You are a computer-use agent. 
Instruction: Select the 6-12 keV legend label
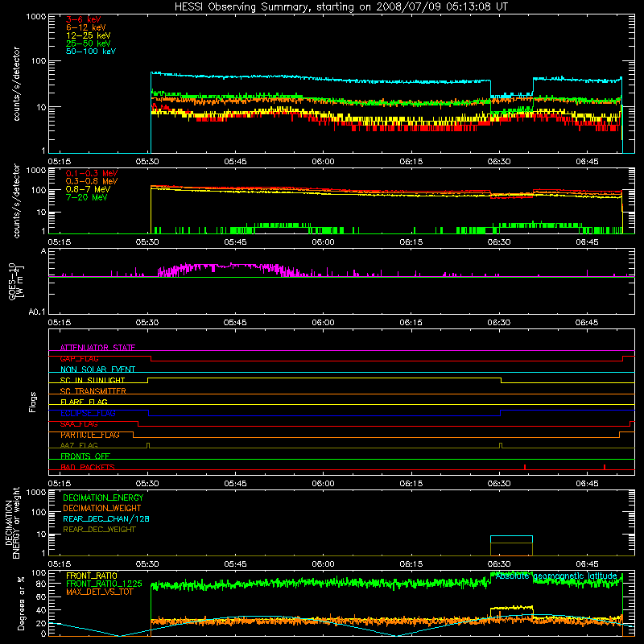(x=86, y=27)
